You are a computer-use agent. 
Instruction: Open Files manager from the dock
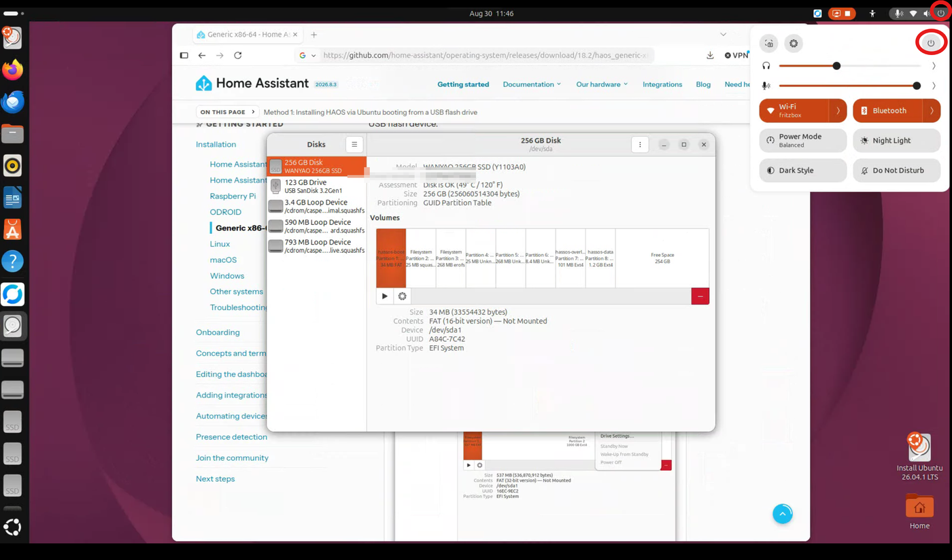[x=12, y=134]
